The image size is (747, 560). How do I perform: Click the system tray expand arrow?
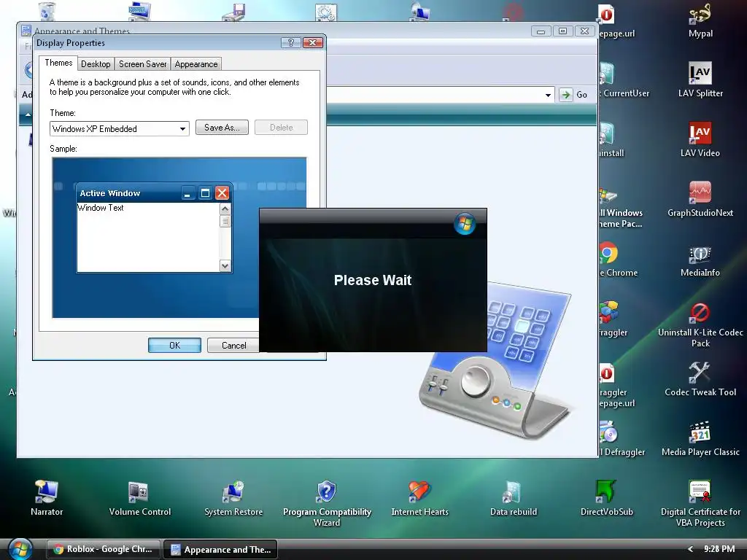[690, 549]
